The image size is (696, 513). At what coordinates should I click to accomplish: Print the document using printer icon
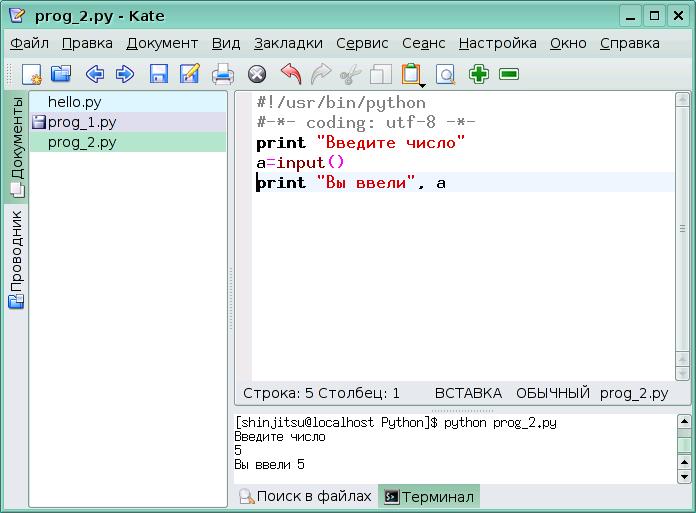click(223, 74)
